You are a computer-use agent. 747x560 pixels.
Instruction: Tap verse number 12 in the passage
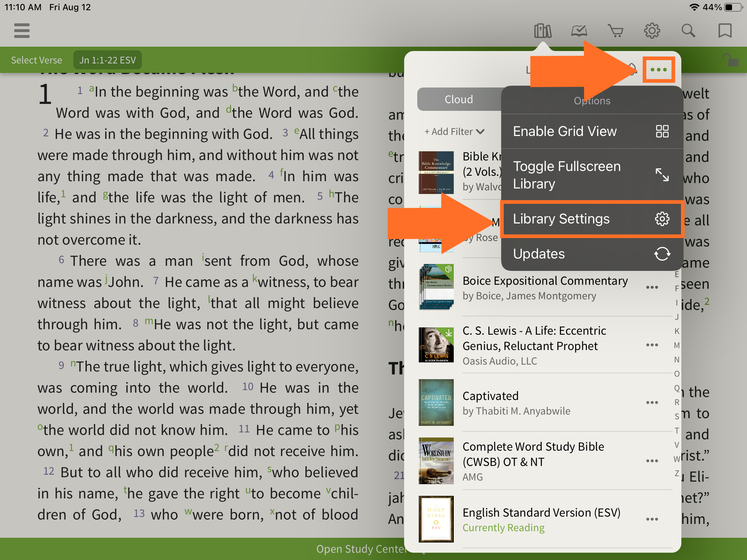point(49,471)
